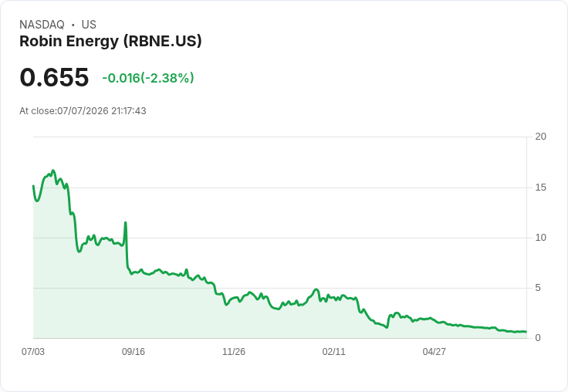Click the 5 price axis label
The image size is (568, 392).
(x=538, y=288)
